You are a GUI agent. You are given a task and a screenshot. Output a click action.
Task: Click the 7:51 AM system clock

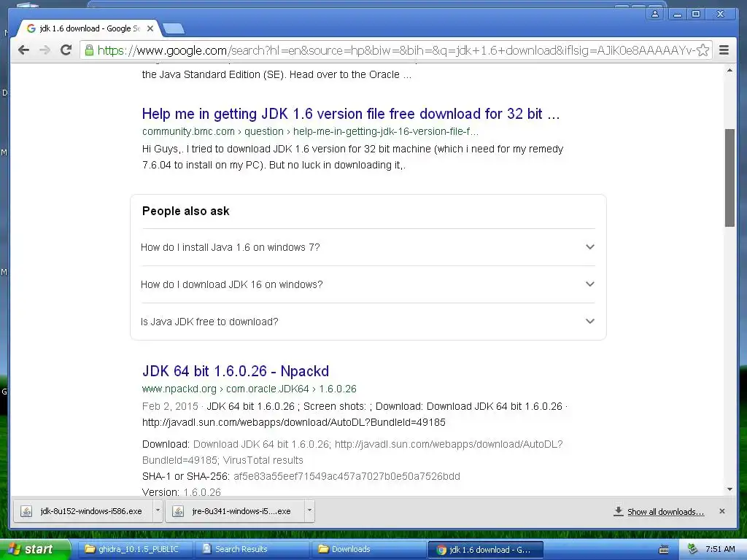(720, 549)
